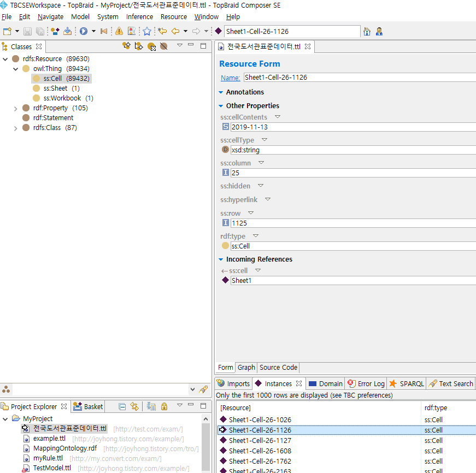476x473 pixels.
Task: Open the Basket tab
Action: [x=88, y=406]
